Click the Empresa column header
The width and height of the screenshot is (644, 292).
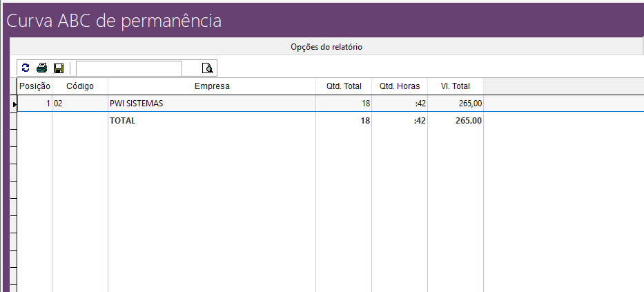tap(212, 86)
